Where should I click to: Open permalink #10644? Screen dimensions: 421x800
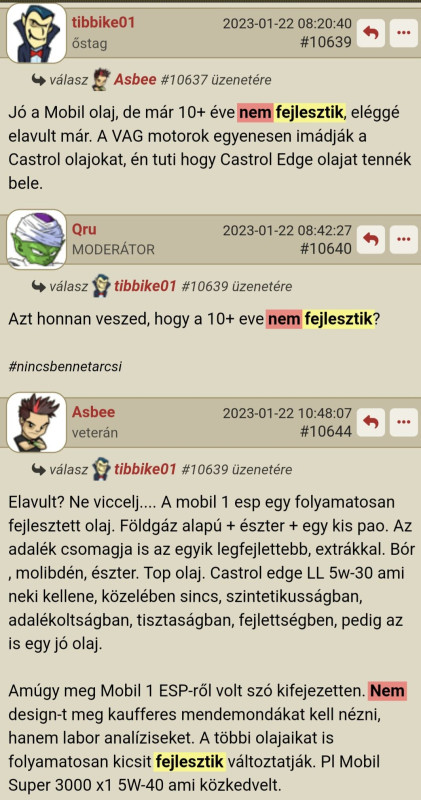click(326, 432)
